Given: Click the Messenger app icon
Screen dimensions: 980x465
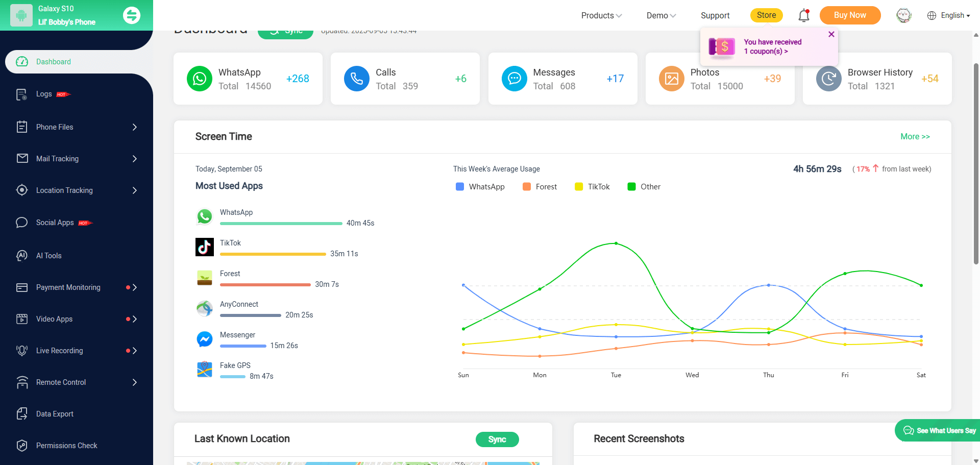Looking at the screenshot, I should click(x=205, y=339).
